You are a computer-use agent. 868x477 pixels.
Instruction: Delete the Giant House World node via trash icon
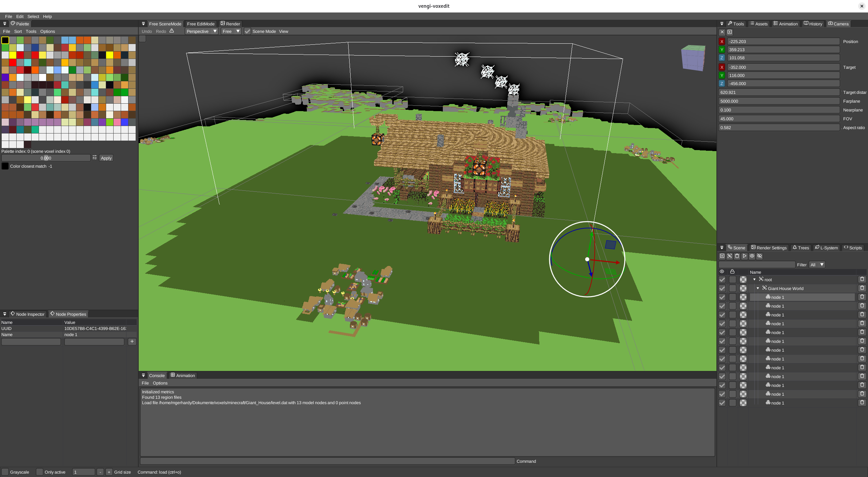862,288
